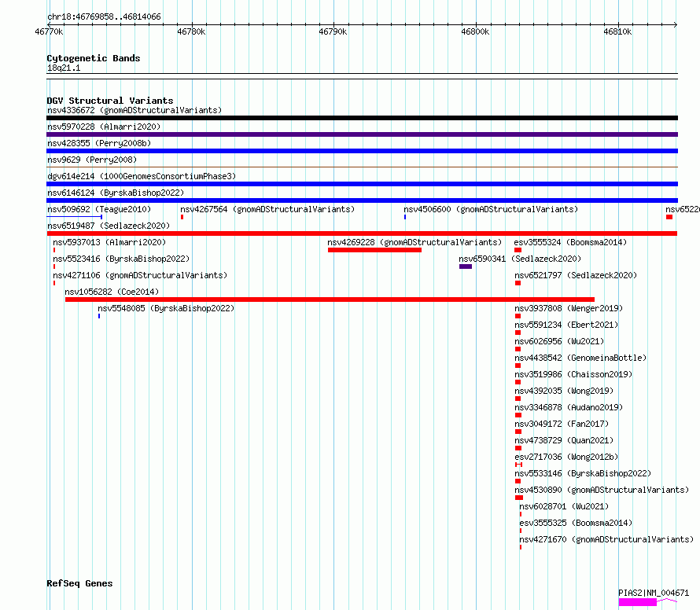Click the nsv4336672 gnomAD variant label
700x610 pixels.
coord(134,110)
